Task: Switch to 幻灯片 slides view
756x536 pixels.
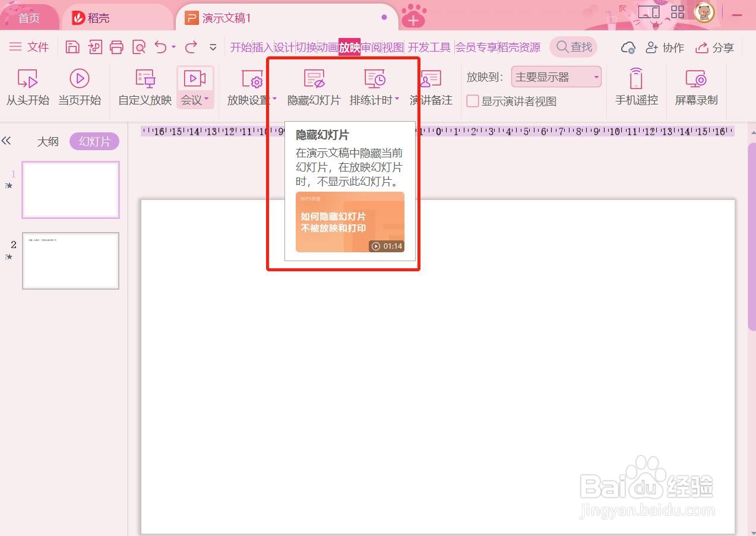Action: [94, 141]
